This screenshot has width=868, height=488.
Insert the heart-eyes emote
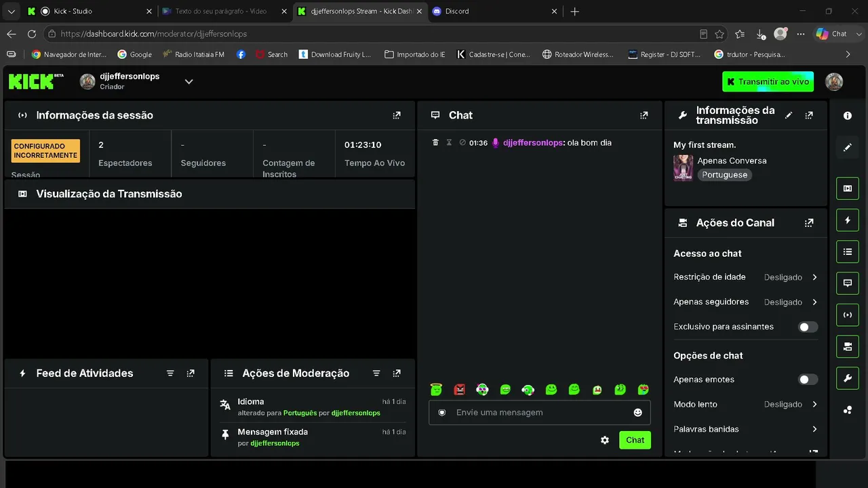(643, 390)
